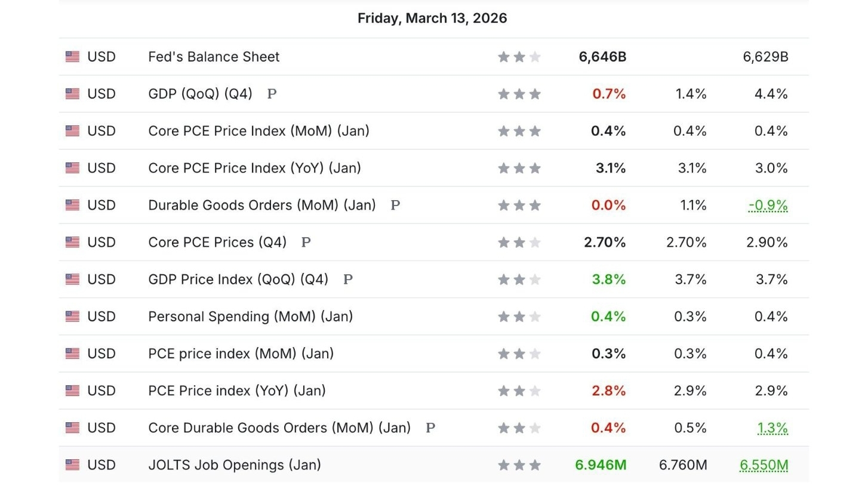Open Core PCE Price Index (YoY) details
The height and width of the screenshot is (488, 868).
click(x=254, y=168)
